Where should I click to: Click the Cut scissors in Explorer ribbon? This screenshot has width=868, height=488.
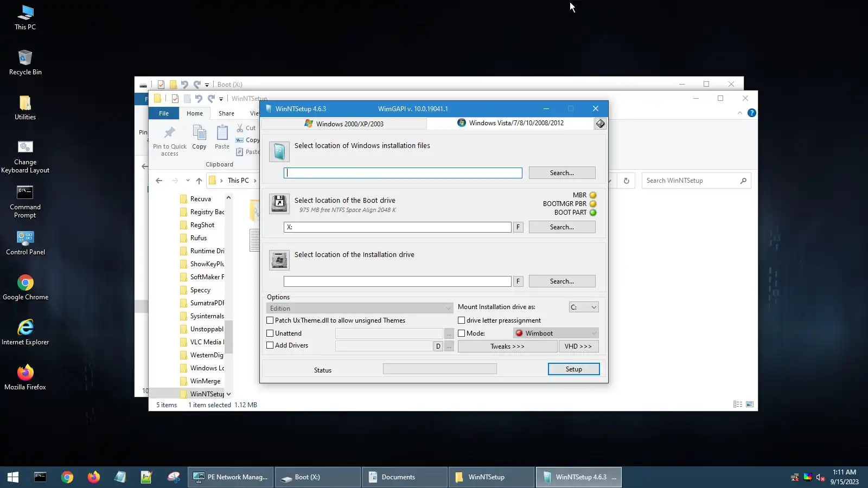(240, 128)
